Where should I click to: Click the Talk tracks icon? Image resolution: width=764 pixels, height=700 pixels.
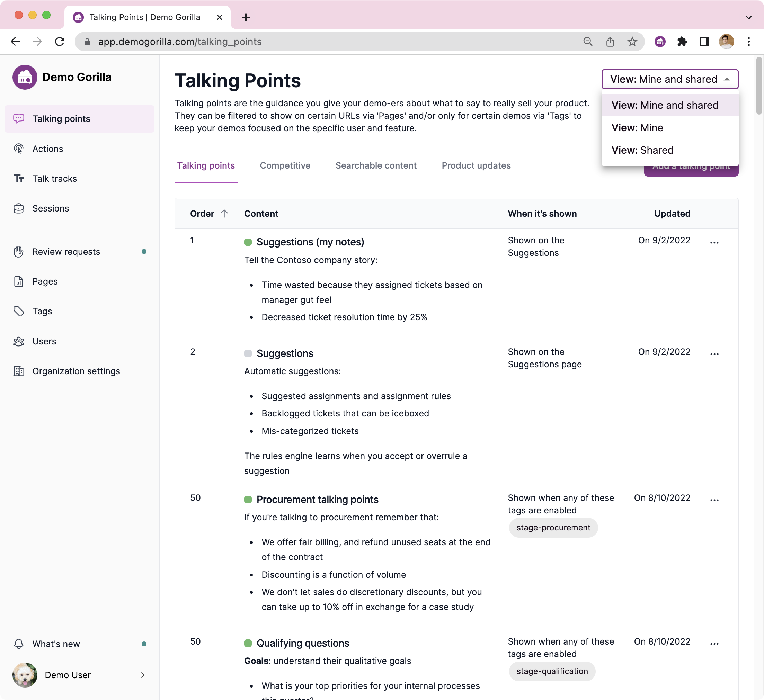click(x=19, y=178)
